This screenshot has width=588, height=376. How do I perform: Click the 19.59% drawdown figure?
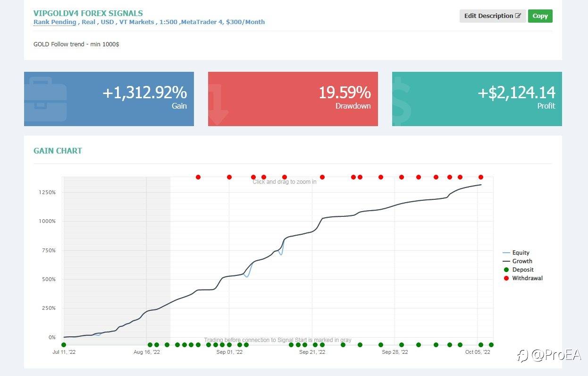(344, 93)
